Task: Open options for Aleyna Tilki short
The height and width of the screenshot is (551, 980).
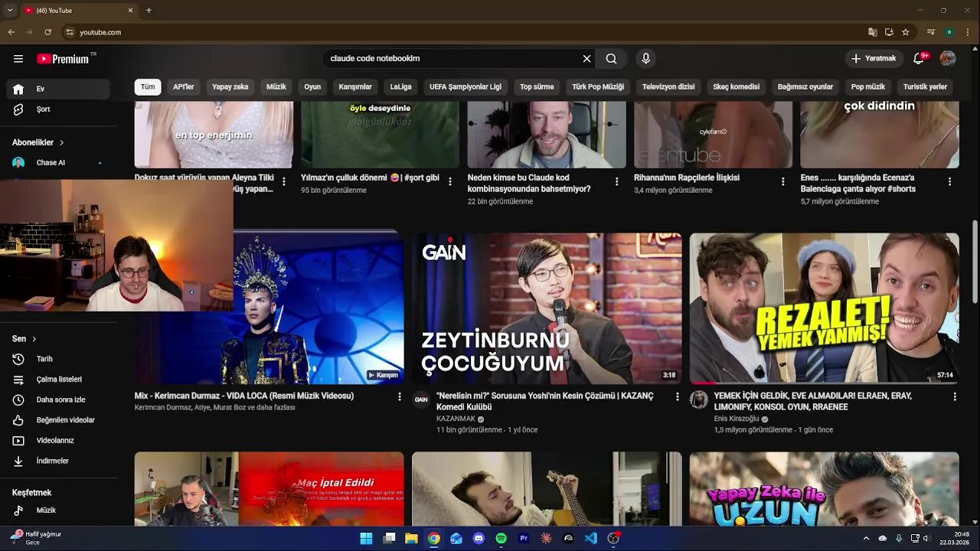Action: pos(284,182)
